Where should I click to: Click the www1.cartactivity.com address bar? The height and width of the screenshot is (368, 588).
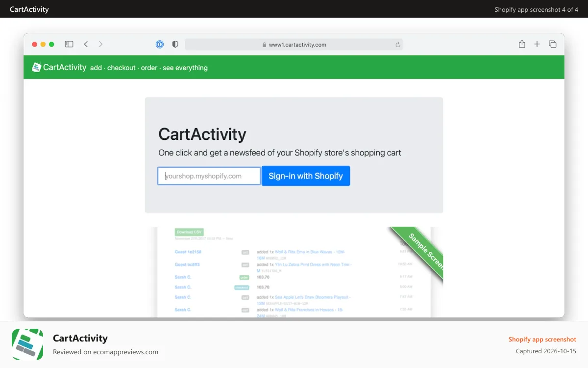[294, 45]
